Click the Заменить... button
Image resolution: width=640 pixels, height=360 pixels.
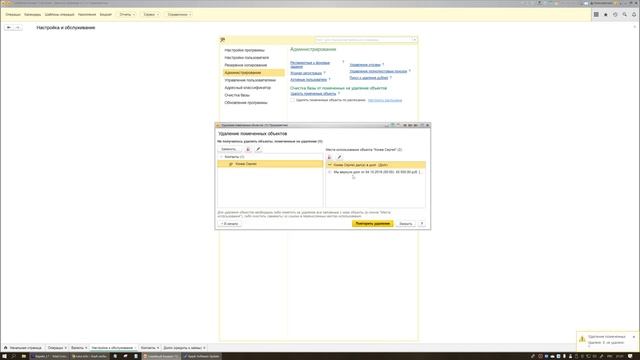click(229, 149)
